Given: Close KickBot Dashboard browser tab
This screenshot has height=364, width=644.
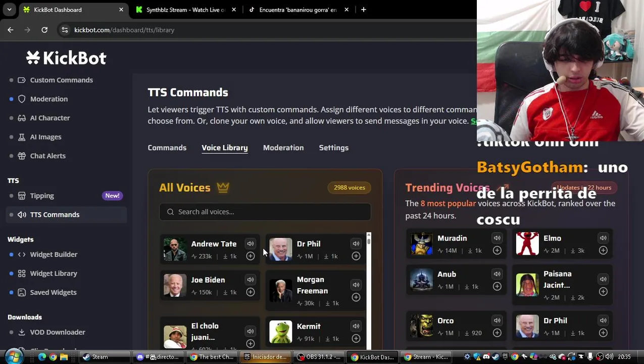Looking at the screenshot, I should [121, 10].
